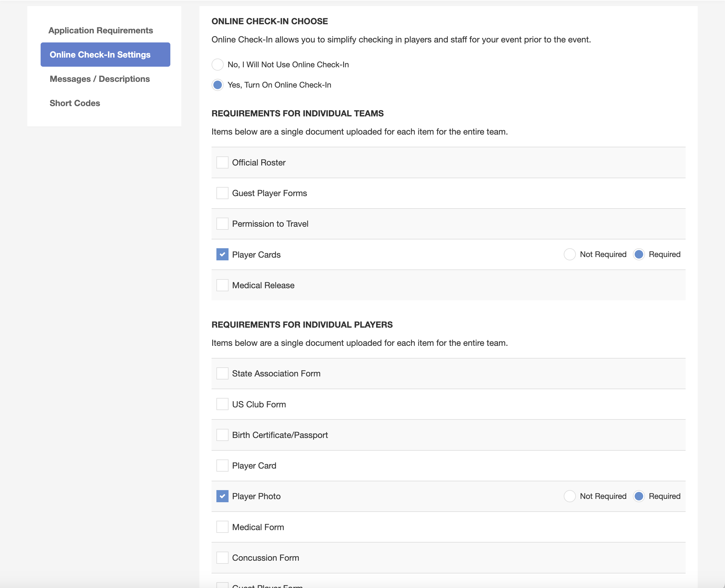
Task: Open Application Requirements section
Action: (101, 31)
